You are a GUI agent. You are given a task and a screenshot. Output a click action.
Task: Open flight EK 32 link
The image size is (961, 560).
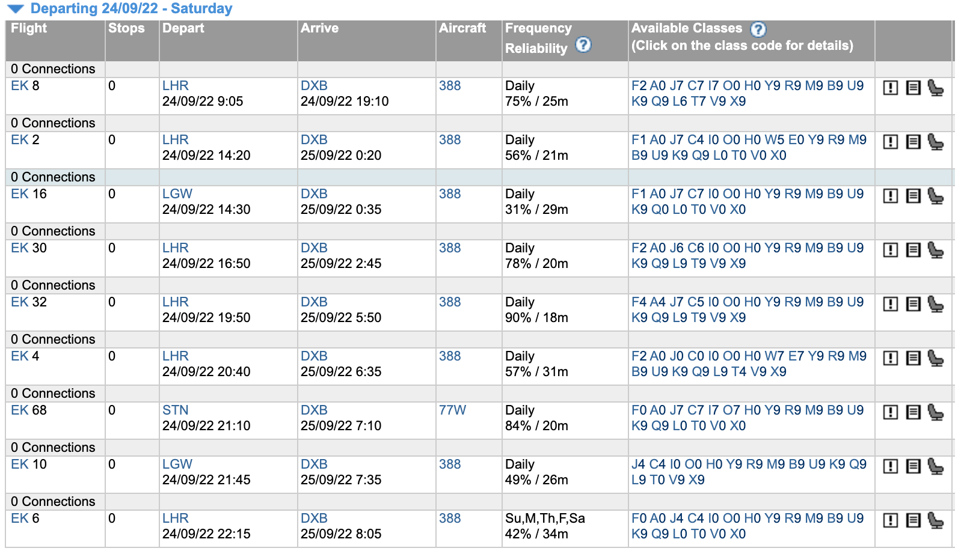pyautogui.click(x=29, y=302)
